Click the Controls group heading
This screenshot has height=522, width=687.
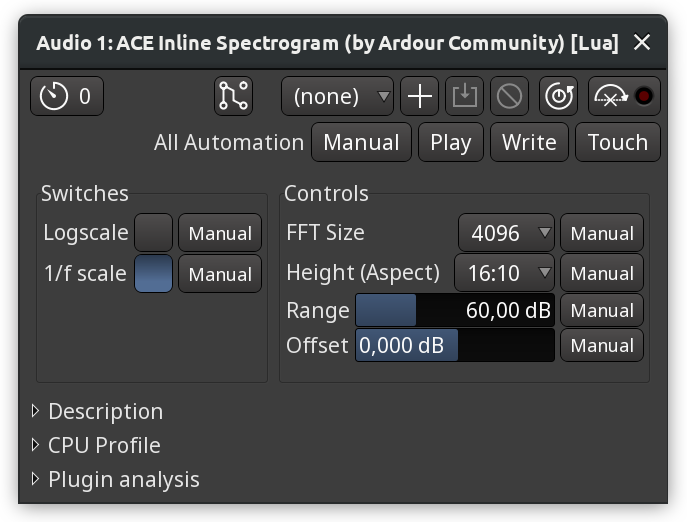pos(326,193)
